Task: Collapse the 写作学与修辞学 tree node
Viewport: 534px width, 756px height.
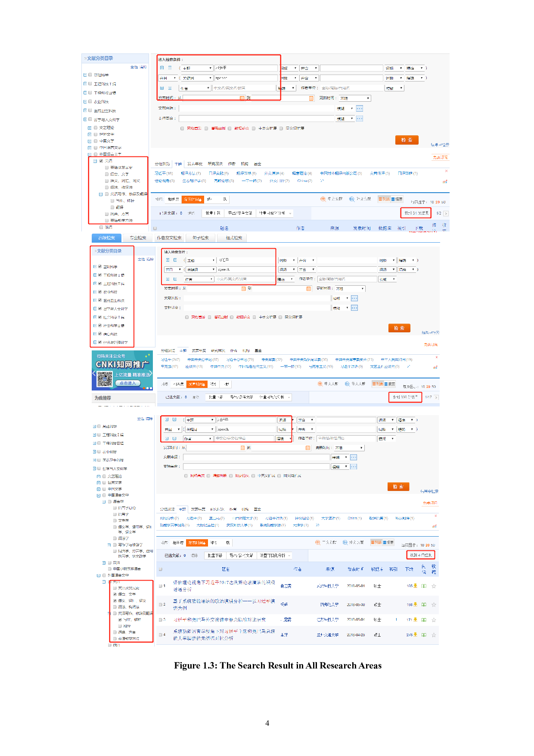Action: click(109, 545)
